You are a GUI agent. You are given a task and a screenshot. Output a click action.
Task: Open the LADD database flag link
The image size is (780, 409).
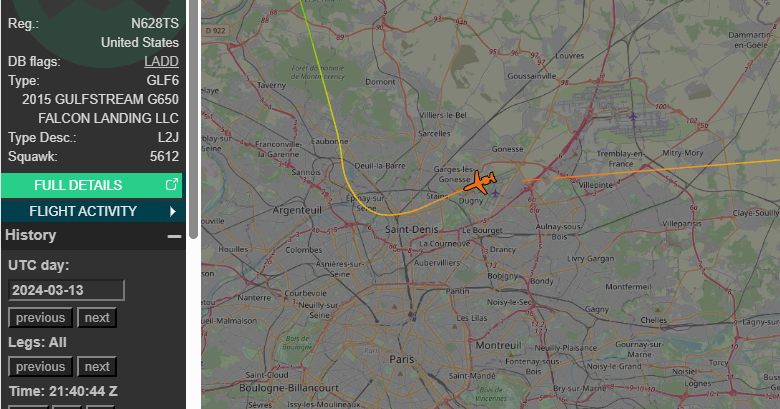tap(161, 61)
